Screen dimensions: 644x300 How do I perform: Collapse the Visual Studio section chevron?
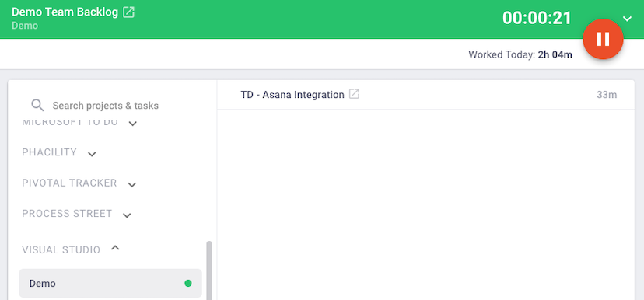coord(115,248)
